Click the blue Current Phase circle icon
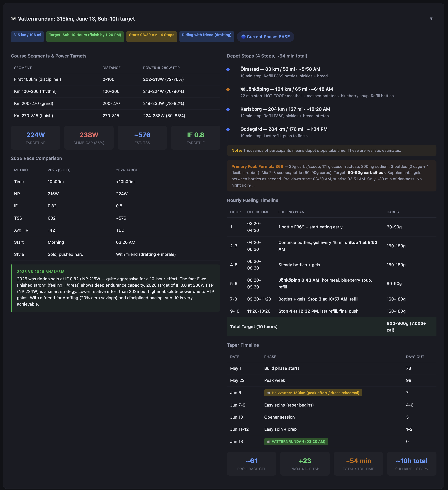Image resolution: width=448 pixels, height=490 pixels. 243,37
